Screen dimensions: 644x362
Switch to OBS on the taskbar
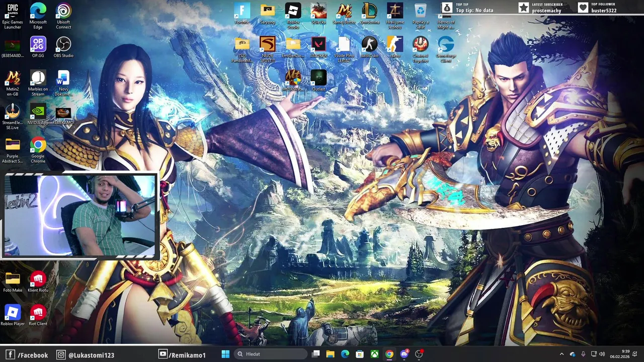(x=419, y=354)
